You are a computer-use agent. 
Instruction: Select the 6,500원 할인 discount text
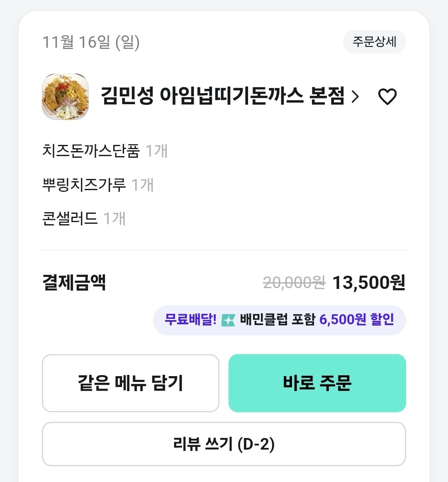tap(356, 320)
